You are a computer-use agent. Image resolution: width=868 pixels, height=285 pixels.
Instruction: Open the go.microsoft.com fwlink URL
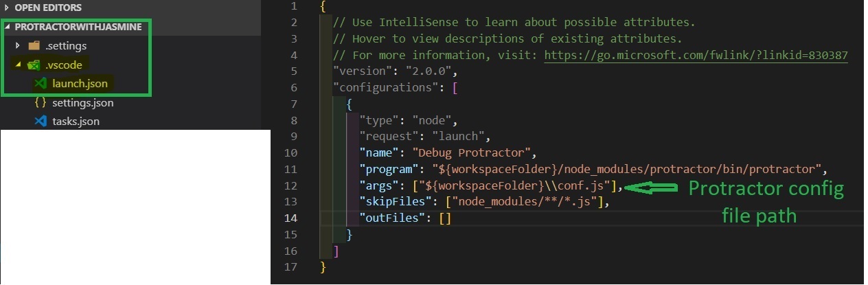pos(696,55)
